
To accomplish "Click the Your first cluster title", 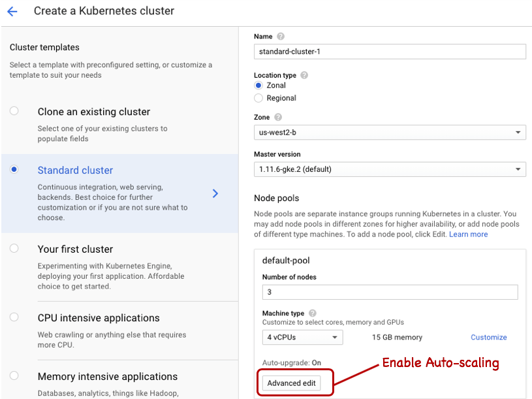I will click(75, 249).
